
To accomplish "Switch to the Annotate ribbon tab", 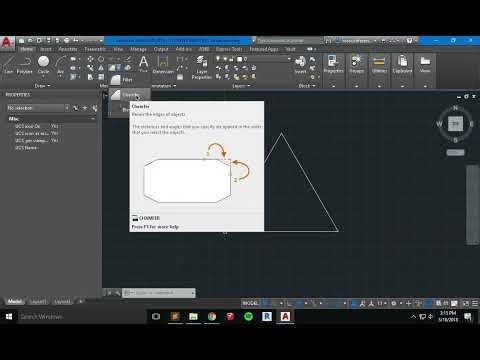I will tap(68, 49).
